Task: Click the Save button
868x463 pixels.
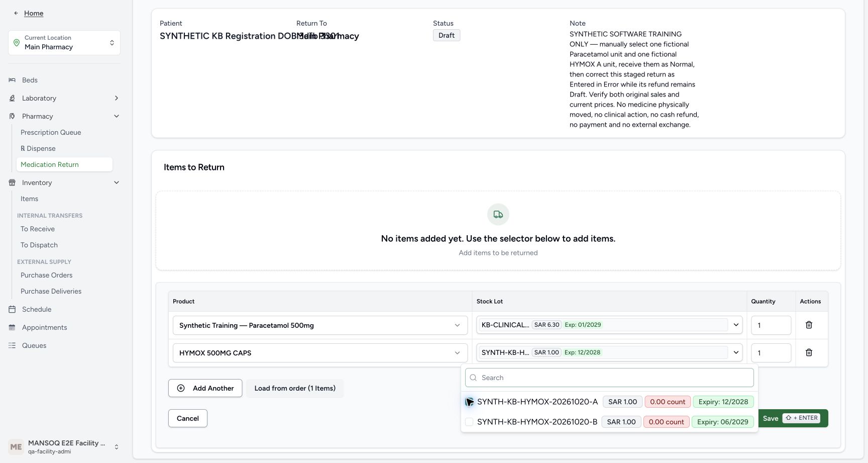Action: [x=793, y=418]
